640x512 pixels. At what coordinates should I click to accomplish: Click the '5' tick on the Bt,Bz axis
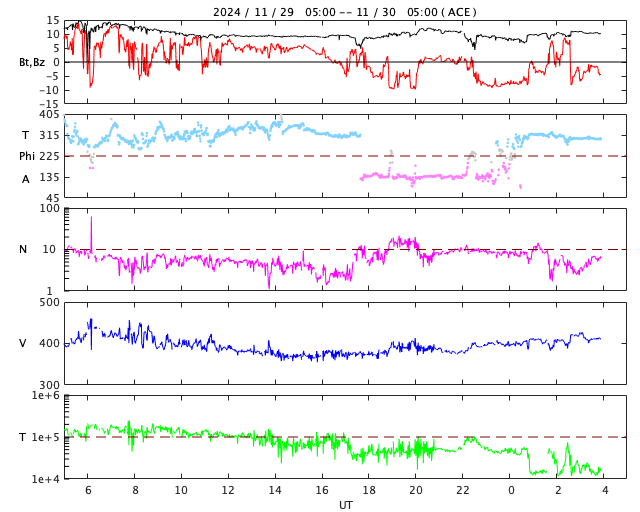click(56, 48)
